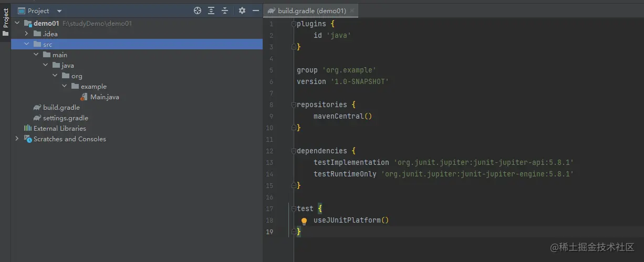
Task: Switch to build.gradle (demo01) editor tab
Action: 312,11
